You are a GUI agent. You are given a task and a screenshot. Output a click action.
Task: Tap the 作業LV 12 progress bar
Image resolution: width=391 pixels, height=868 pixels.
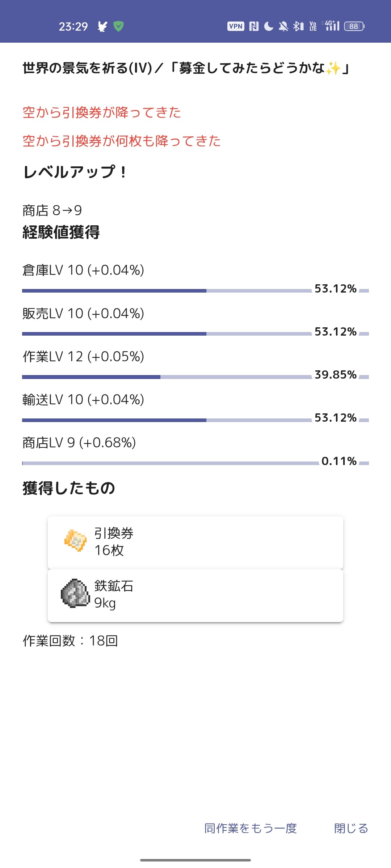167,377
